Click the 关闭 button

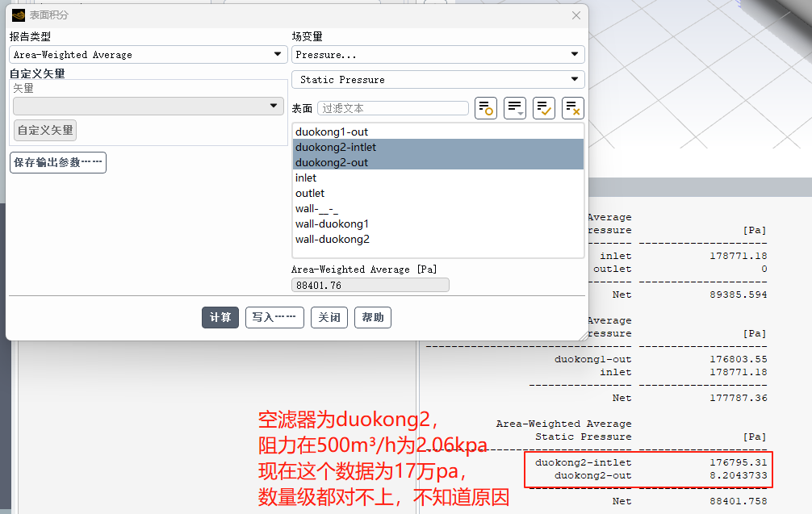click(x=329, y=317)
